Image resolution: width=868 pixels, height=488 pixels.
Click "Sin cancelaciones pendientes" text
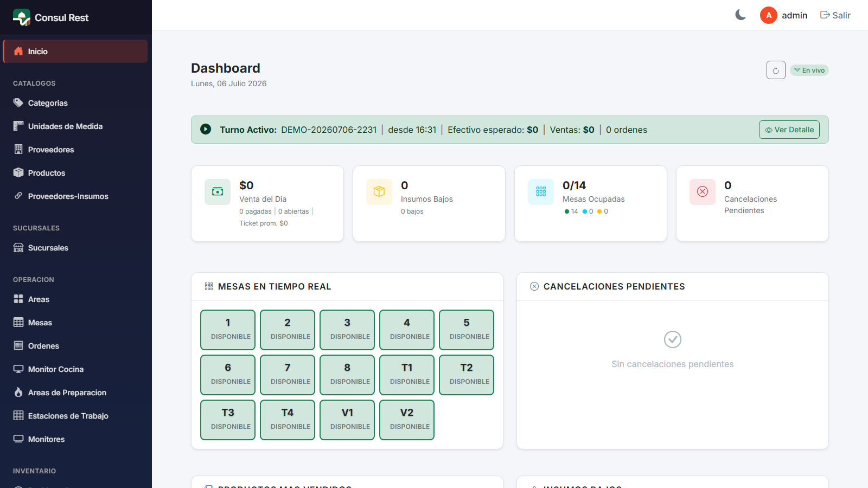(x=673, y=364)
